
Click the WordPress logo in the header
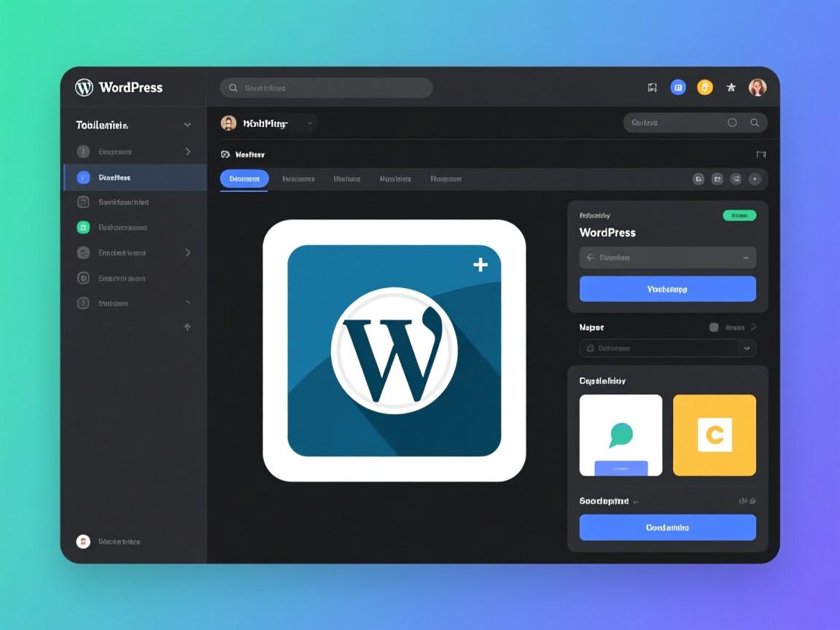[85, 87]
